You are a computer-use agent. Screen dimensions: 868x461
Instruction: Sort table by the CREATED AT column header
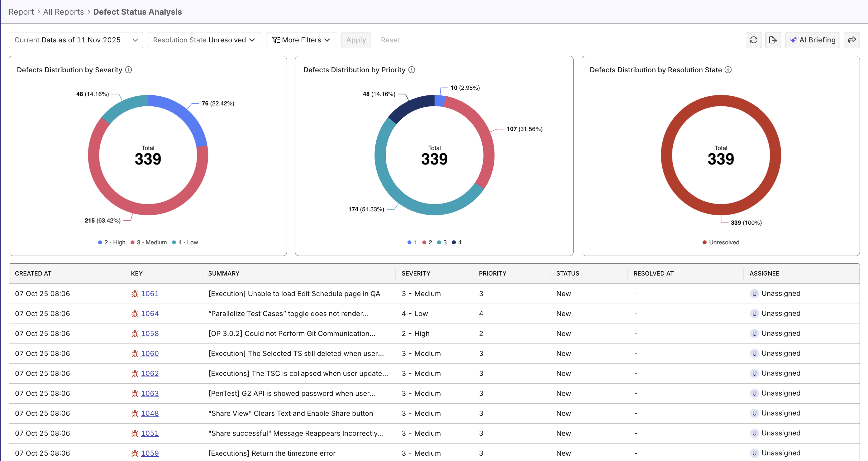33,273
